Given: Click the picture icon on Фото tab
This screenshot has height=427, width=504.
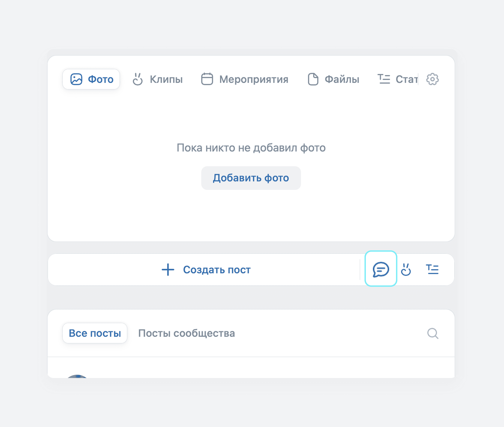Looking at the screenshot, I should coord(76,79).
